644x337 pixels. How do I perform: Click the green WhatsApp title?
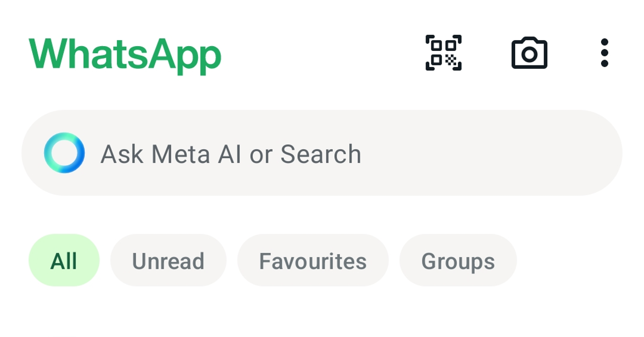tap(125, 54)
